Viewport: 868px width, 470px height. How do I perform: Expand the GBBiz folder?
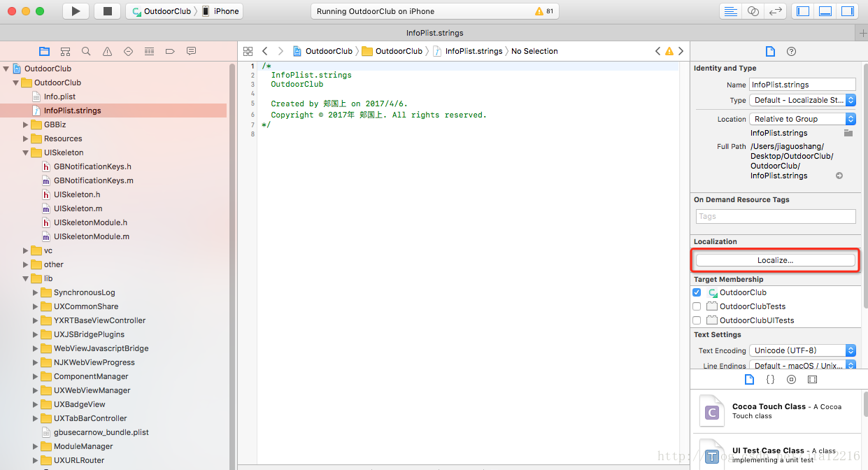26,124
